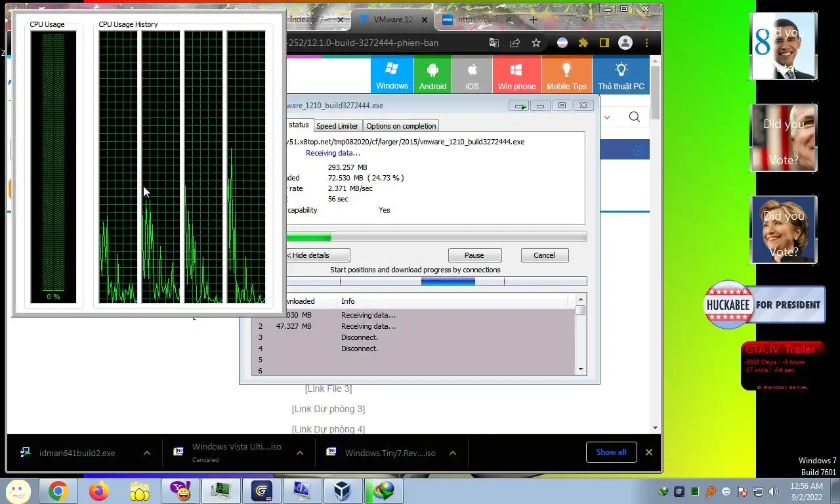Open the Win phone category tile

[x=516, y=75]
